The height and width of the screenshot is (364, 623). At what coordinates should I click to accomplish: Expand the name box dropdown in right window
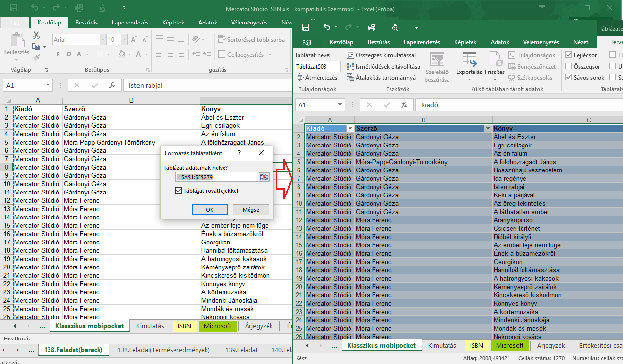(x=340, y=105)
